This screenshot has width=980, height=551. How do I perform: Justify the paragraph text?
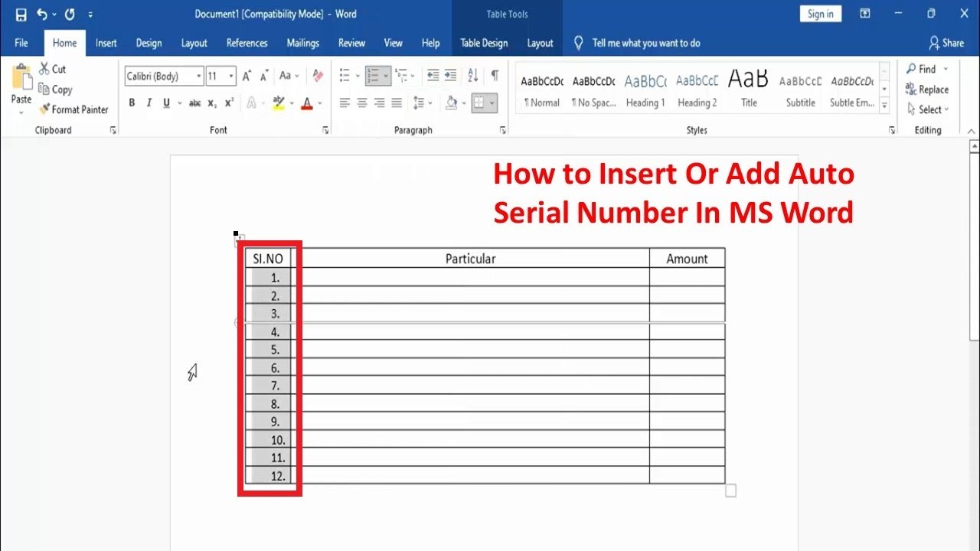click(x=397, y=103)
